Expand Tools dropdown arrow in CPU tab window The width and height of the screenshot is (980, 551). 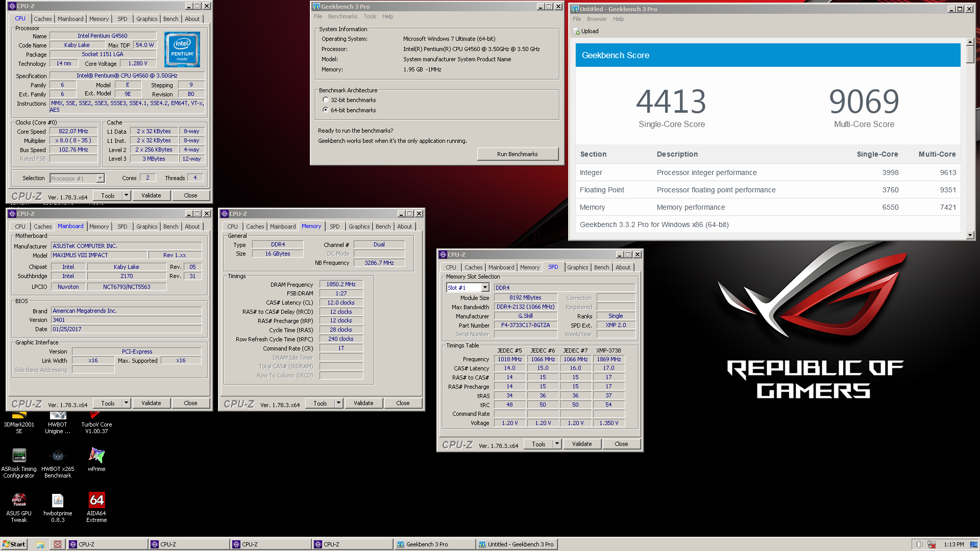127,195
